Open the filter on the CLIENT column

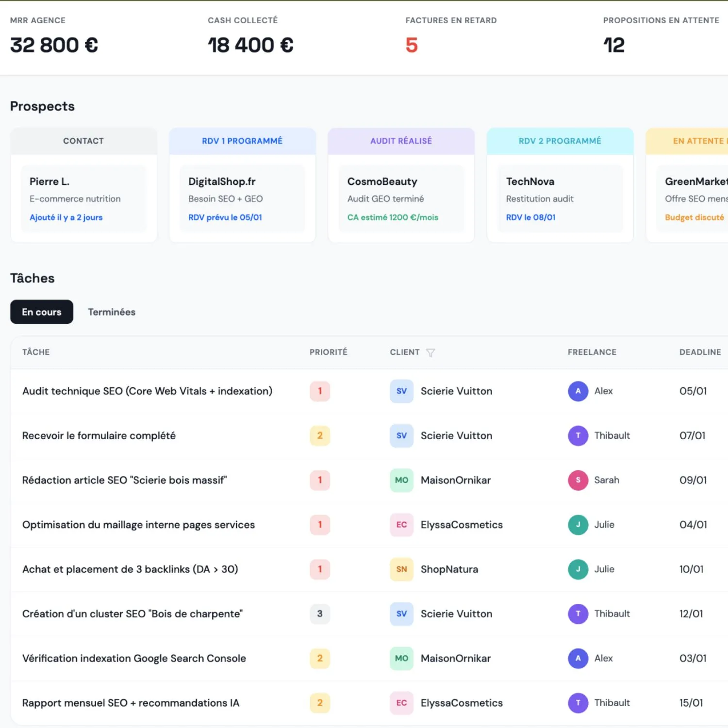[x=431, y=352]
